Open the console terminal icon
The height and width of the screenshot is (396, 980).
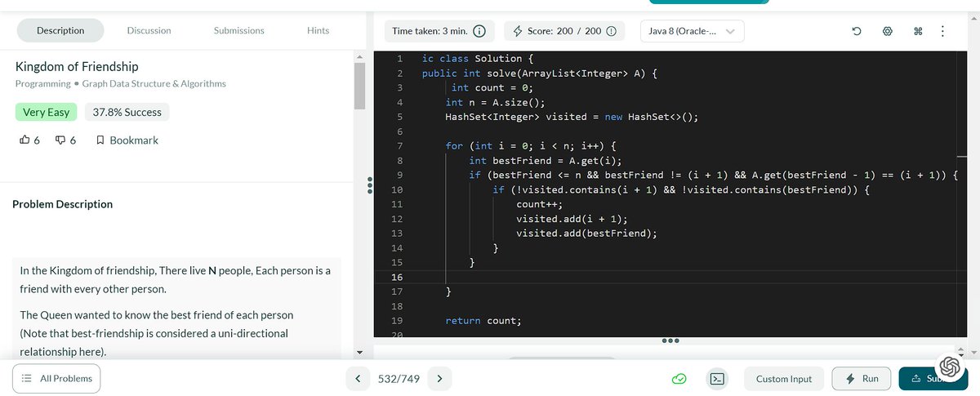(718, 379)
